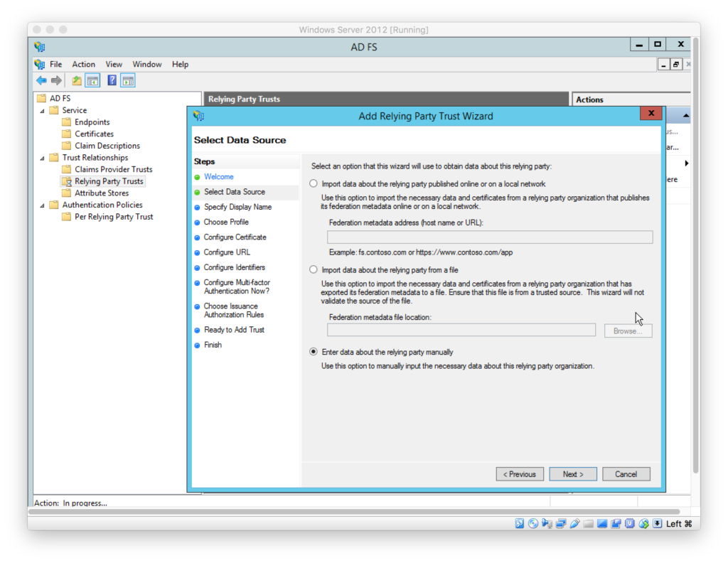Click the VirtualBox recording status icon

coord(616,524)
